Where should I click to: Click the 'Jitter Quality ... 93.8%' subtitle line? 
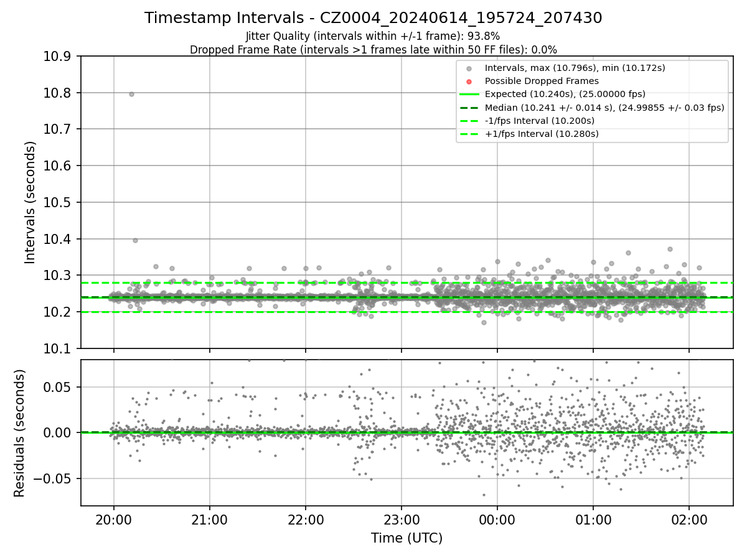click(373, 36)
